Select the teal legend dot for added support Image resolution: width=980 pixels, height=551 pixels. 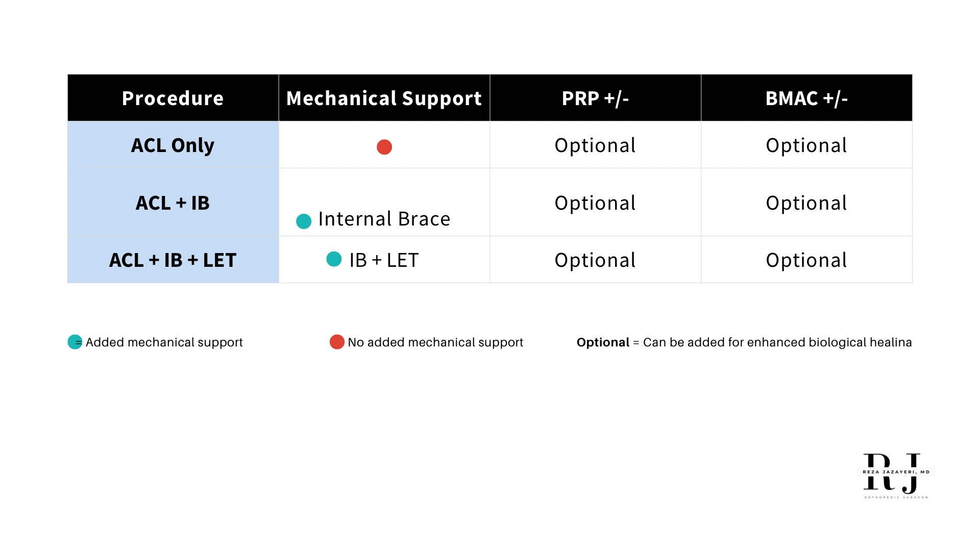click(75, 342)
